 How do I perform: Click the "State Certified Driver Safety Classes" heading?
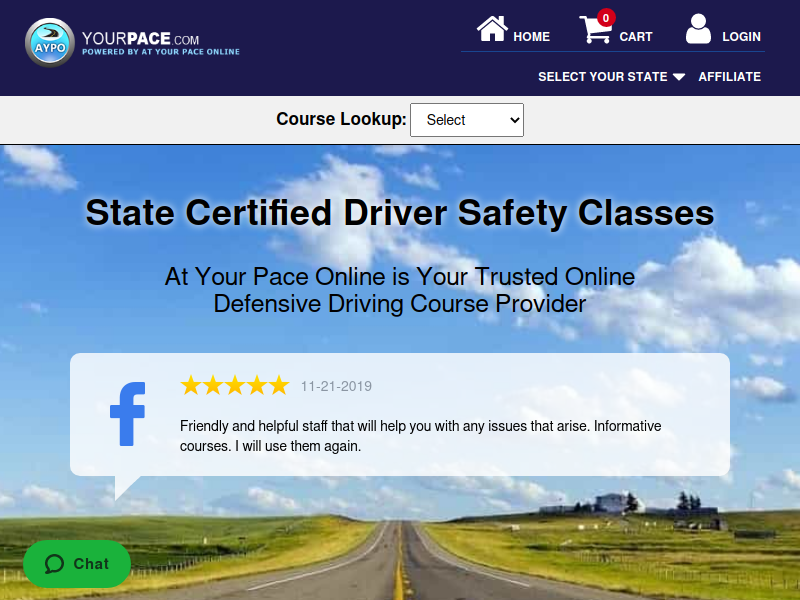coord(400,212)
